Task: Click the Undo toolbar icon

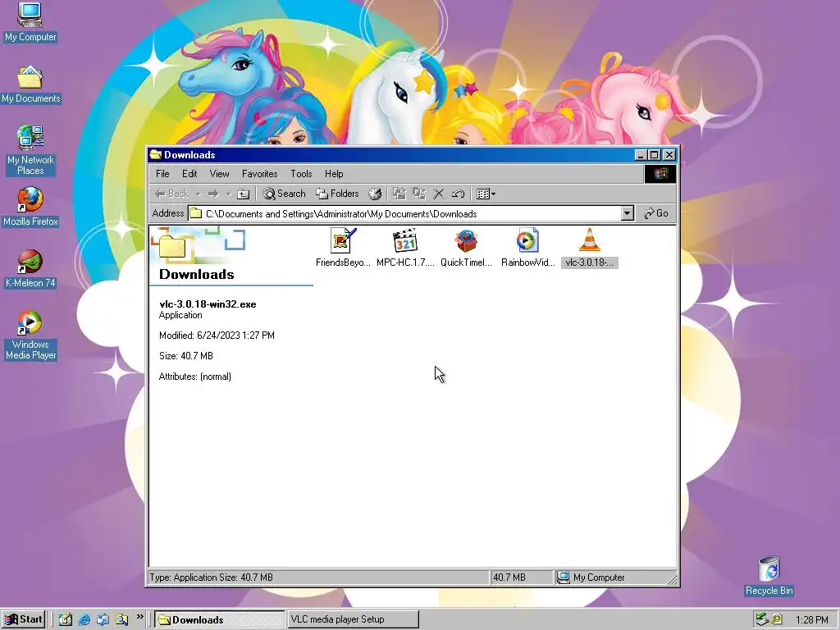Action: pyautogui.click(x=458, y=194)
